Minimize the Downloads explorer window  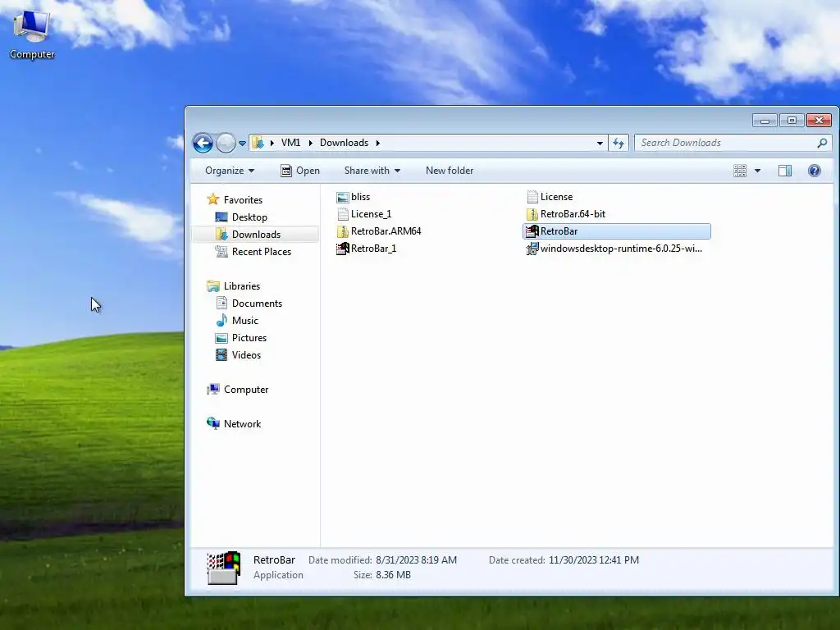coord(765,121)
